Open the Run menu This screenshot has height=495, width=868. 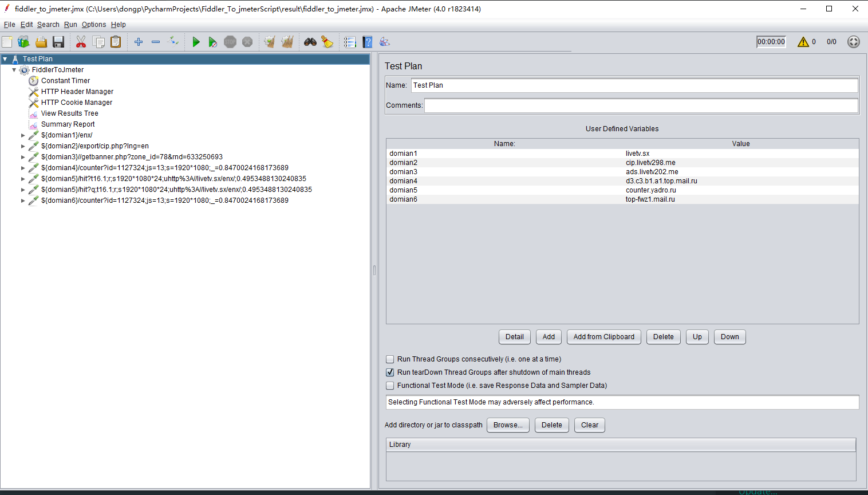coord(70,25)
